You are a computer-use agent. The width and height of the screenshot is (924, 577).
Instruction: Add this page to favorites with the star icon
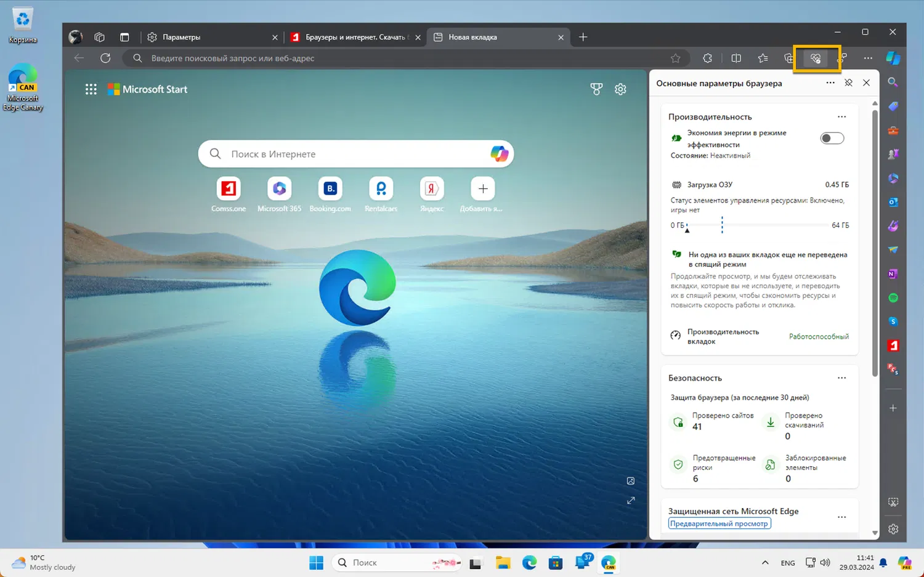tap(676, 58)
